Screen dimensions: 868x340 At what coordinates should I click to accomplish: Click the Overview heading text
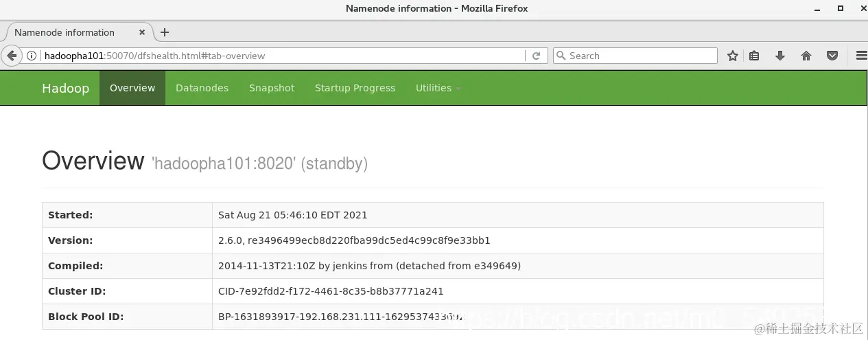click(x=93, y=161)
